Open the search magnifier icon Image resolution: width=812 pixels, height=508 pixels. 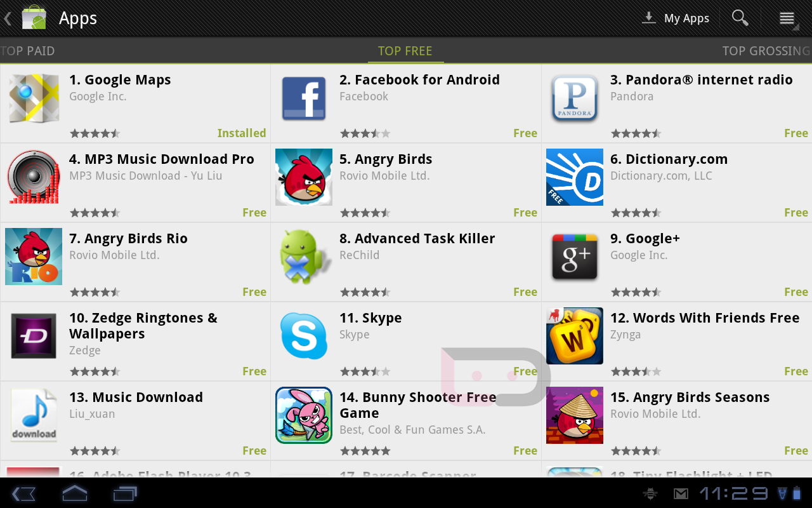740,18
